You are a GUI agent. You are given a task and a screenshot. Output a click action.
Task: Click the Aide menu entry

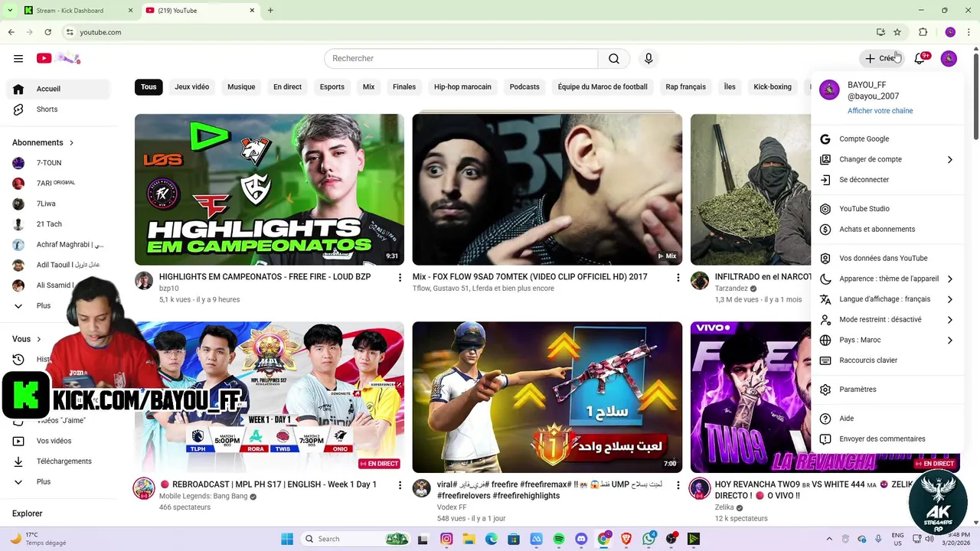[888, 419]
